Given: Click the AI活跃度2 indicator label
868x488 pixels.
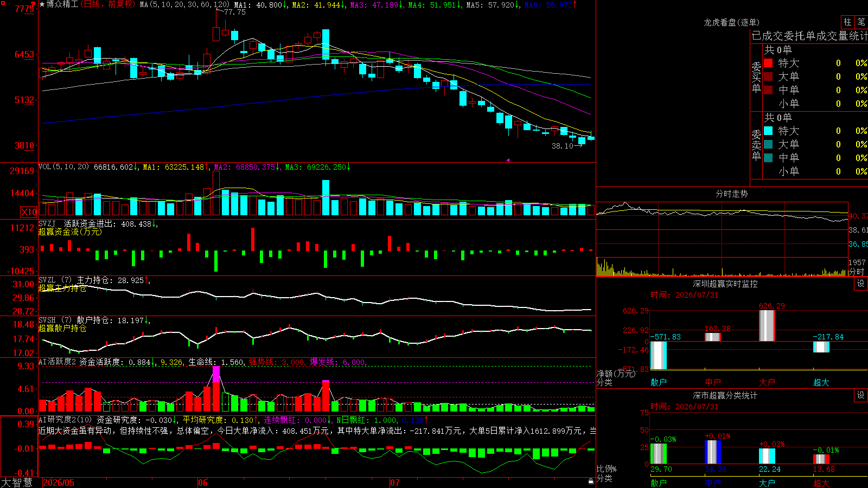Looking at the screenshot, I should click(57, 362).
